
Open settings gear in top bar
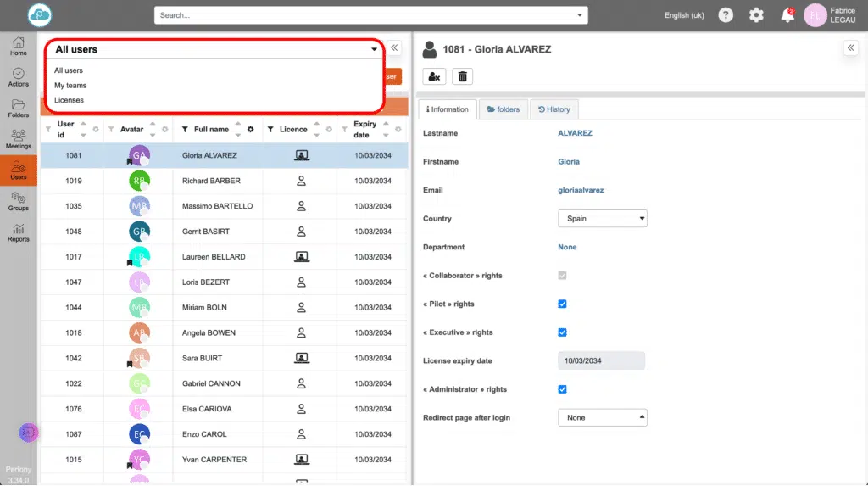(x=756, y=15)
